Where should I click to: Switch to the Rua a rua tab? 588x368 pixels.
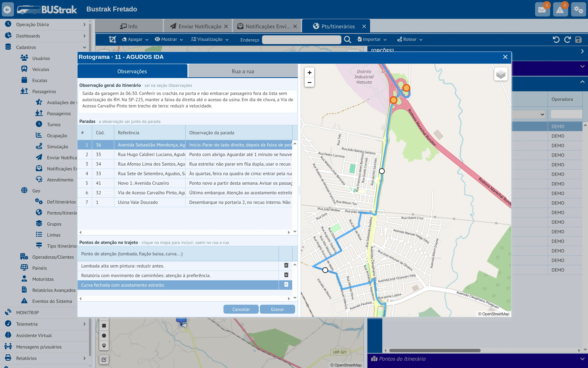tap(243, 71)
